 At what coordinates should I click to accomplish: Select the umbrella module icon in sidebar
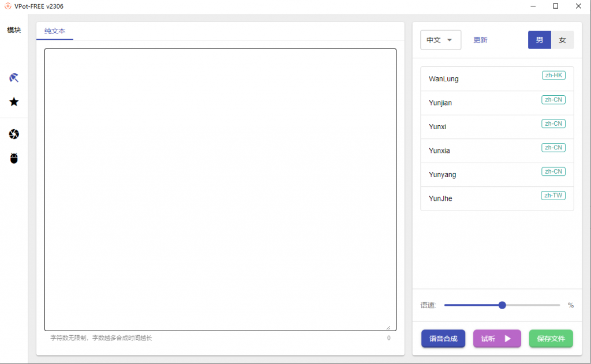[x=14, y=77]
